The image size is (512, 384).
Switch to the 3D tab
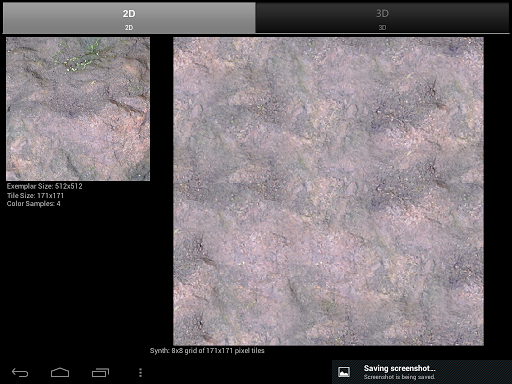pos(382,18)
